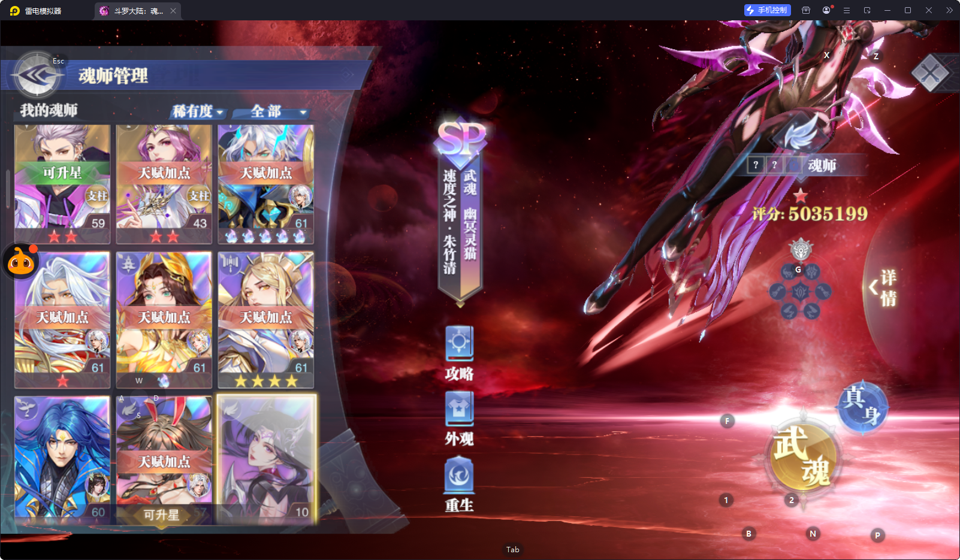Open the 外观 appearance menu
This screenshot has width=960, height=560.
tap(460, 419)
